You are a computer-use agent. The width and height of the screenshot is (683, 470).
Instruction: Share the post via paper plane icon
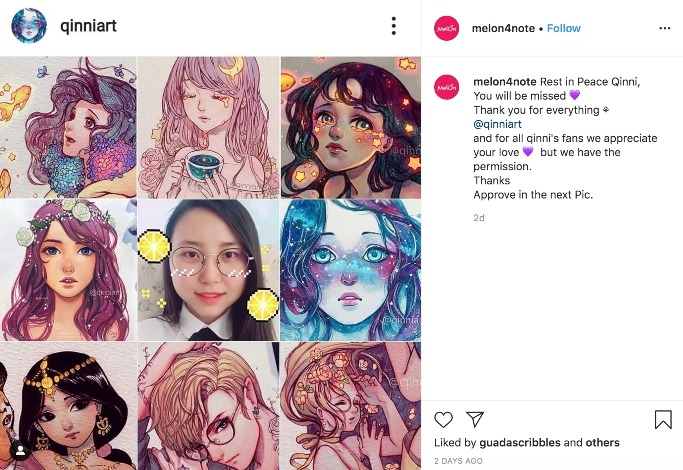pyautogui.click(x=475, y=420)
